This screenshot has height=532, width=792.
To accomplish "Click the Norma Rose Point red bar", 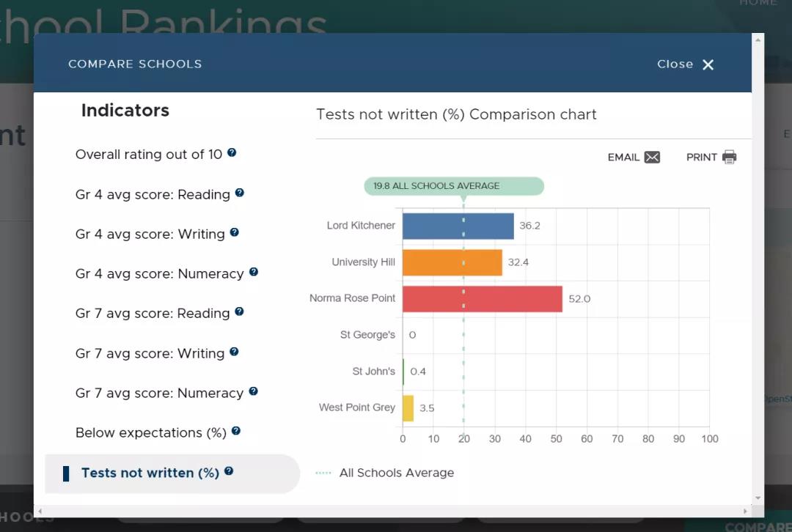I will (482, 299).
